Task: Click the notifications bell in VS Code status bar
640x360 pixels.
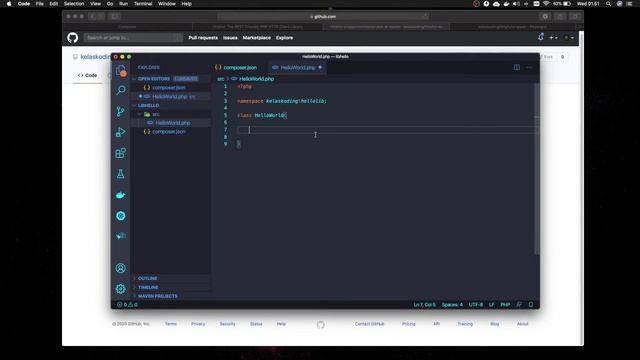Action: pyautogui.click(x=531, y=304)
